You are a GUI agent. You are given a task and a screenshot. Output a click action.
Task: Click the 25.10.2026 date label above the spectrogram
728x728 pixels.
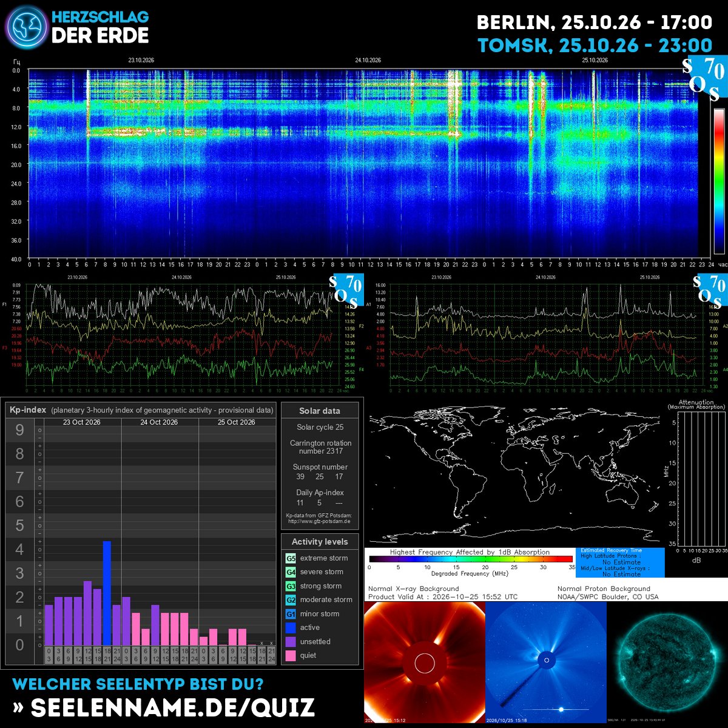click(x=595, y=60)
